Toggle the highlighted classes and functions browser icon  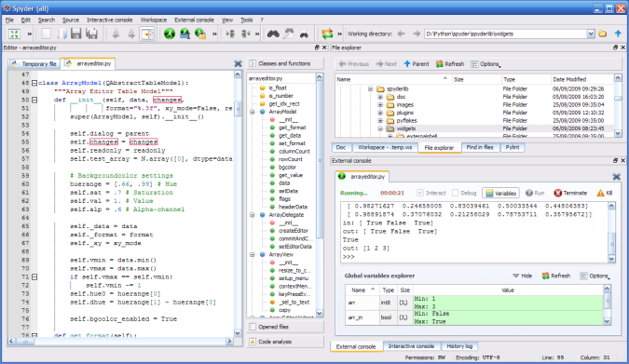point(147,34)
